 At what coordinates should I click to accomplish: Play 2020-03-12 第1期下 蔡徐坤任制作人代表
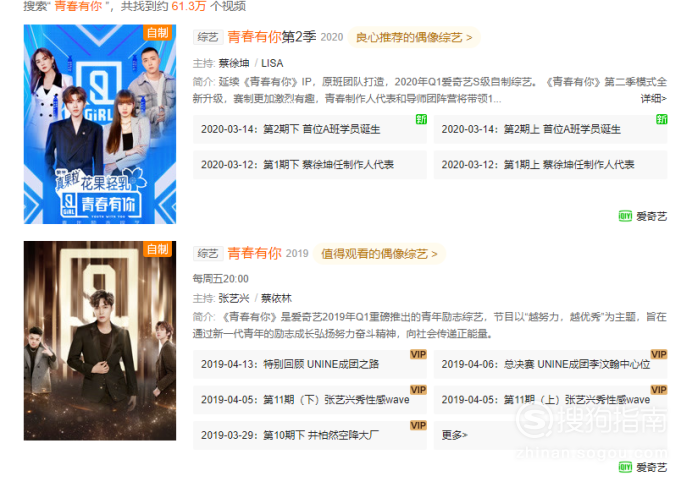point(310,165)
